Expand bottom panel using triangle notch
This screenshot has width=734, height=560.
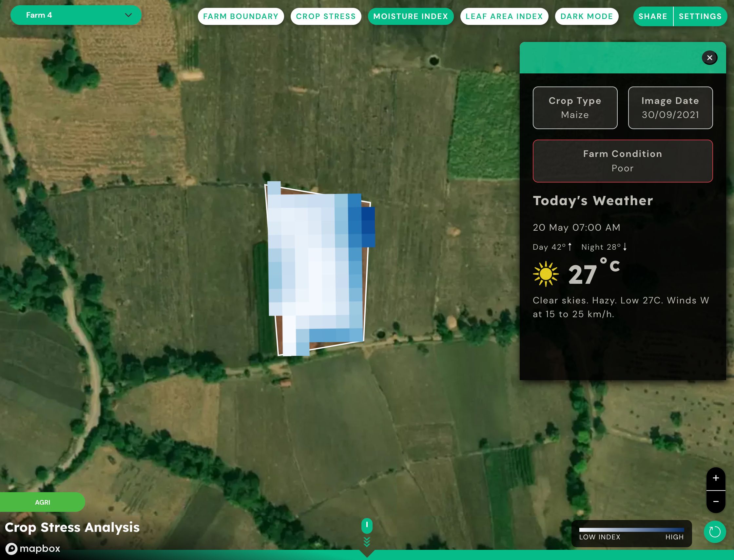(367, 554)
